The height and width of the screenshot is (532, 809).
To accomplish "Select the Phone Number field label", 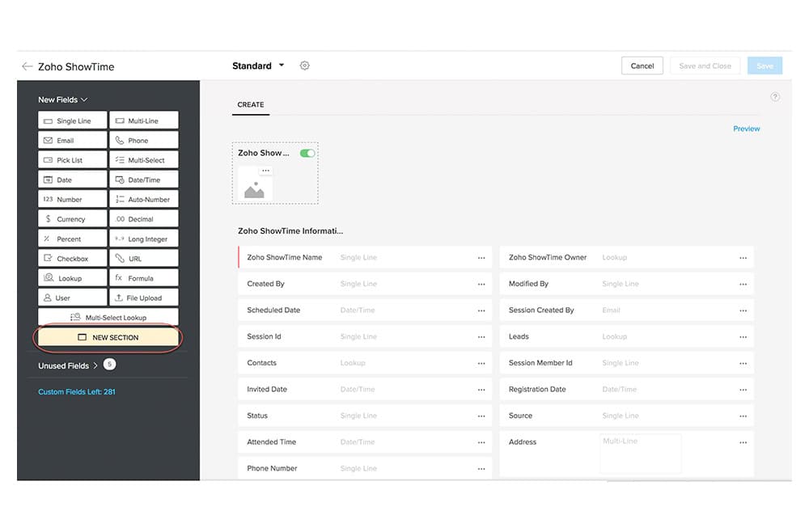I will 272,469.
